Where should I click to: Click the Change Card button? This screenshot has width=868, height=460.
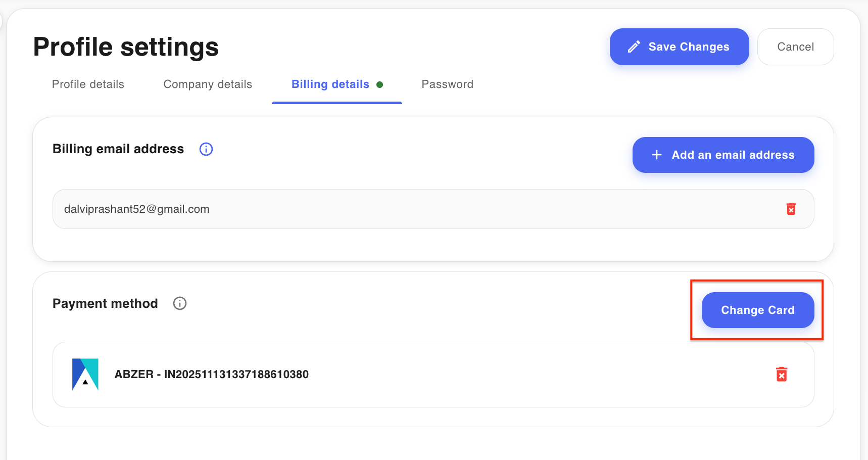click(x=758, y=310)
